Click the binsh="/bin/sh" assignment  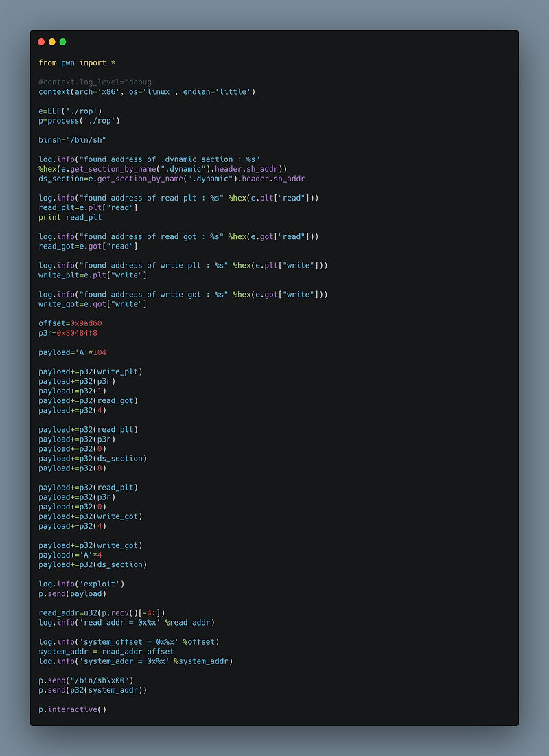coord(72,140)
